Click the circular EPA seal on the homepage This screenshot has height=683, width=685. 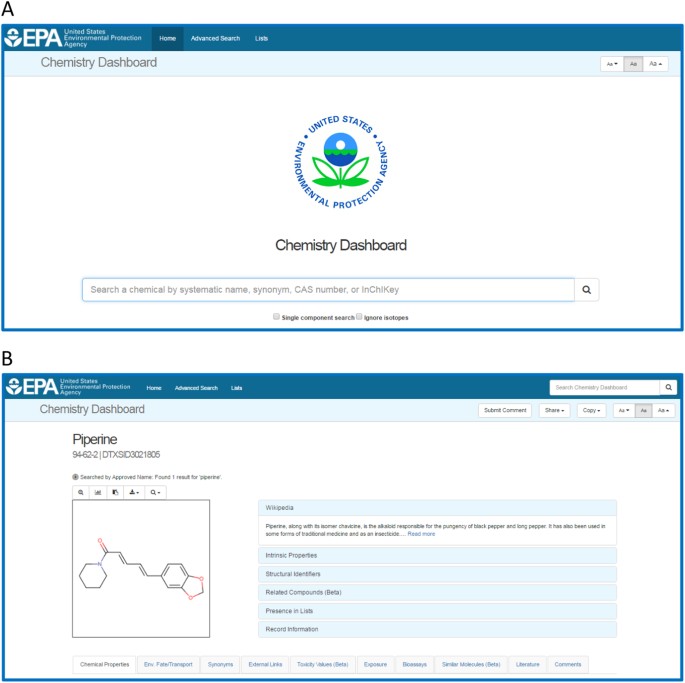click(x=341, y=162)
